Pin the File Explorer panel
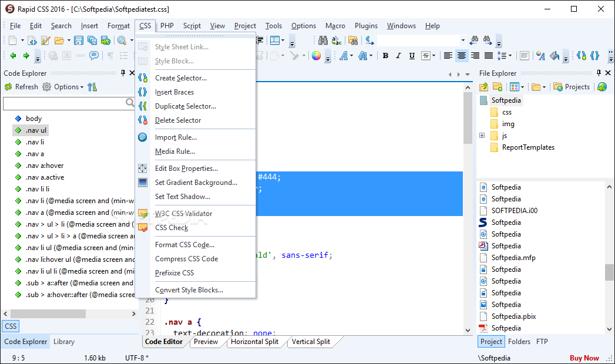The height and width of the screenshot is (364, 615). pyautogui.click(x=599, y=73)
